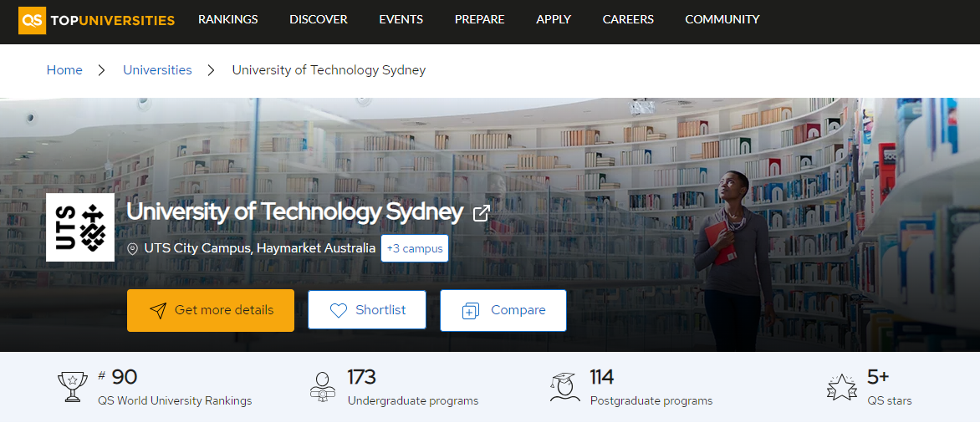Click the #90 ranking number

[x=118, y=377]
